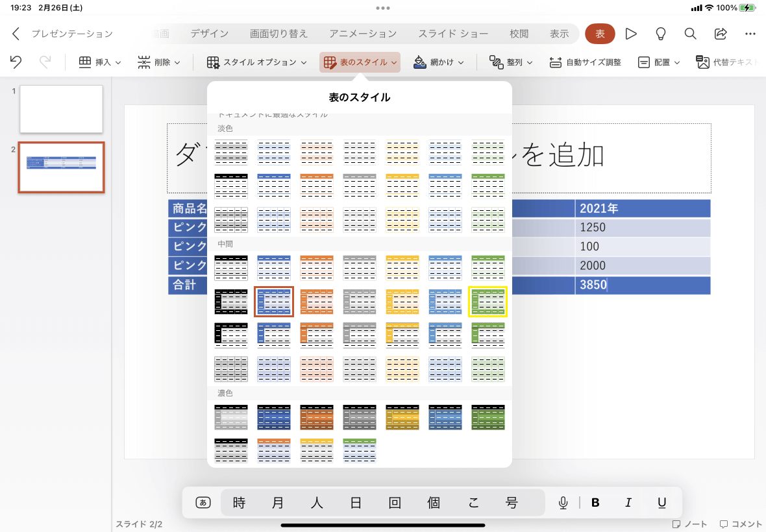
Task: Open the share menu icon
Action: pos(721,34)
